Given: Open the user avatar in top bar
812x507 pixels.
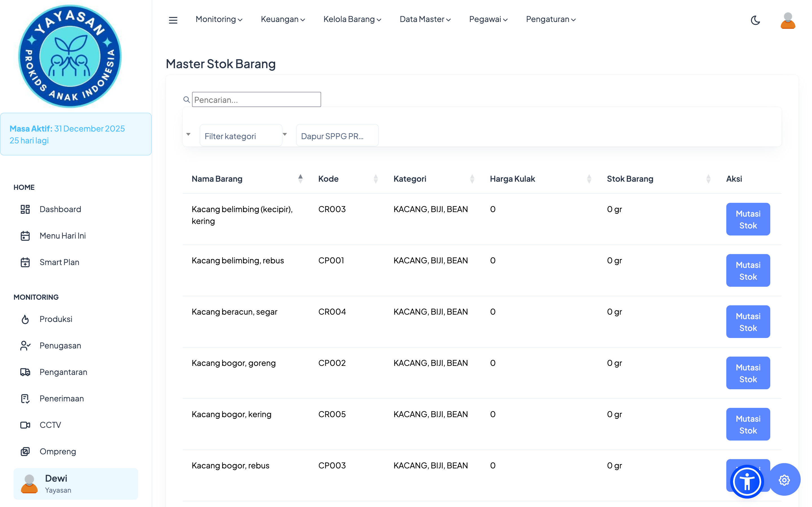Looking at the screenshot, I should pos(787,21).
